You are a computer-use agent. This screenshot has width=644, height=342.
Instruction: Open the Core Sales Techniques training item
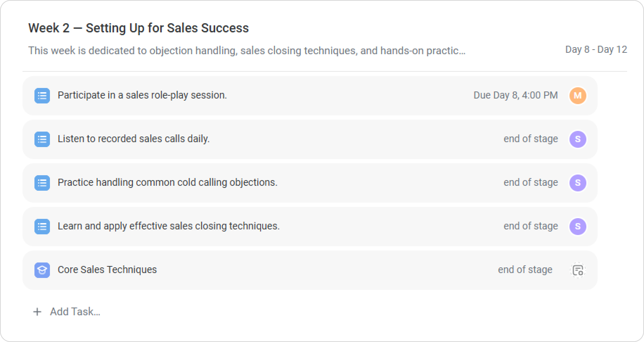[107, 270]
